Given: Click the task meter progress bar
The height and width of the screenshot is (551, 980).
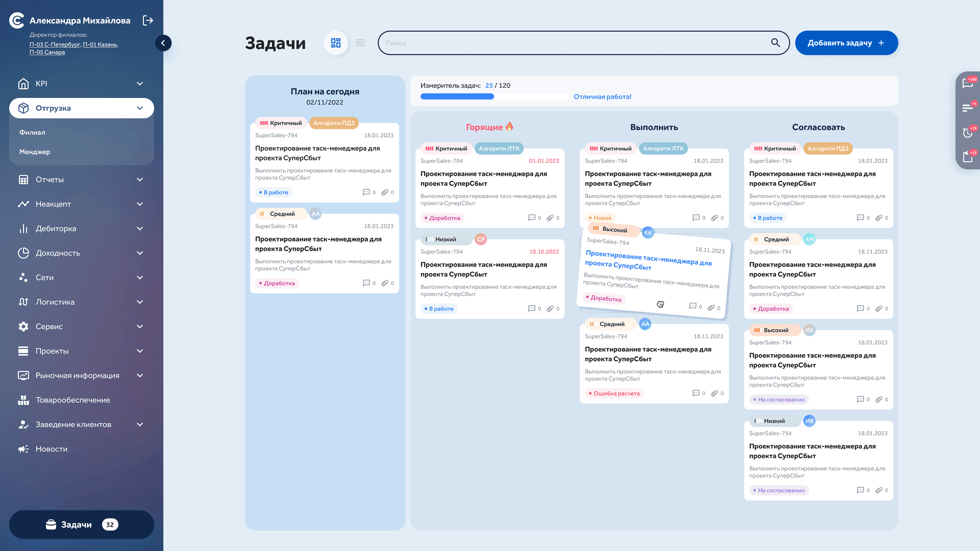Looking at the screenshot, I should pos(494,97).
